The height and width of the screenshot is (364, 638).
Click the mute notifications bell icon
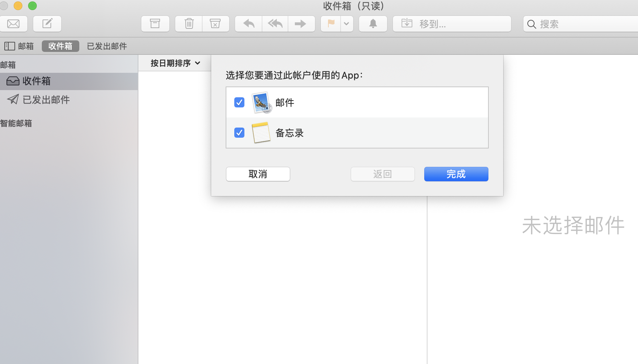coord(373,24)
